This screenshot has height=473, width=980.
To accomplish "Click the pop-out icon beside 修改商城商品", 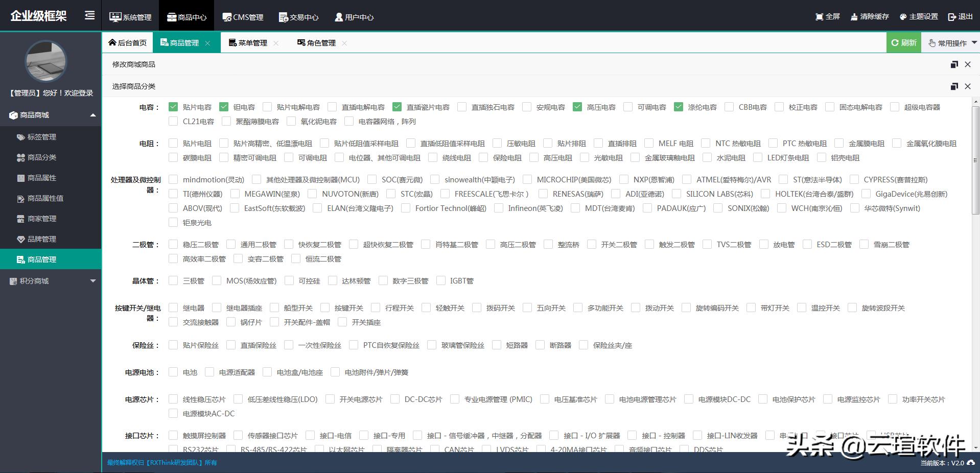I will [954, 64].
